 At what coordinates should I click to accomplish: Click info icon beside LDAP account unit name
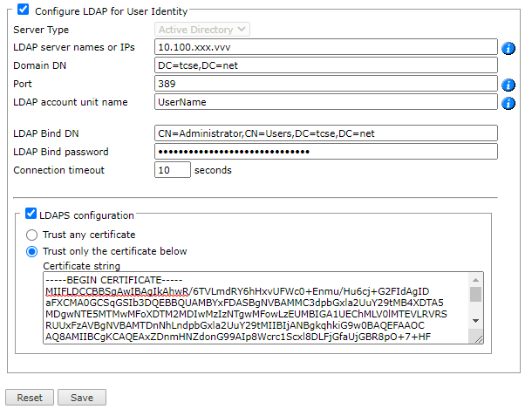[509, 103]
